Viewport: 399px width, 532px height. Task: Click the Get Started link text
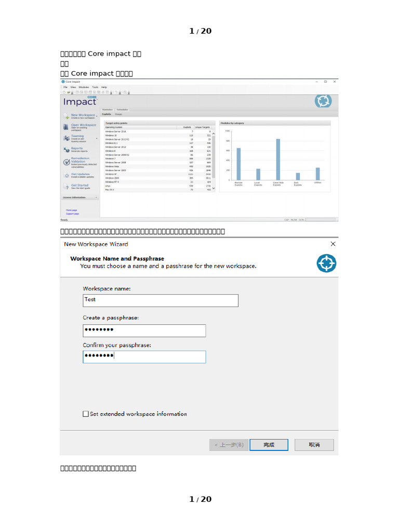coord(79,185)
